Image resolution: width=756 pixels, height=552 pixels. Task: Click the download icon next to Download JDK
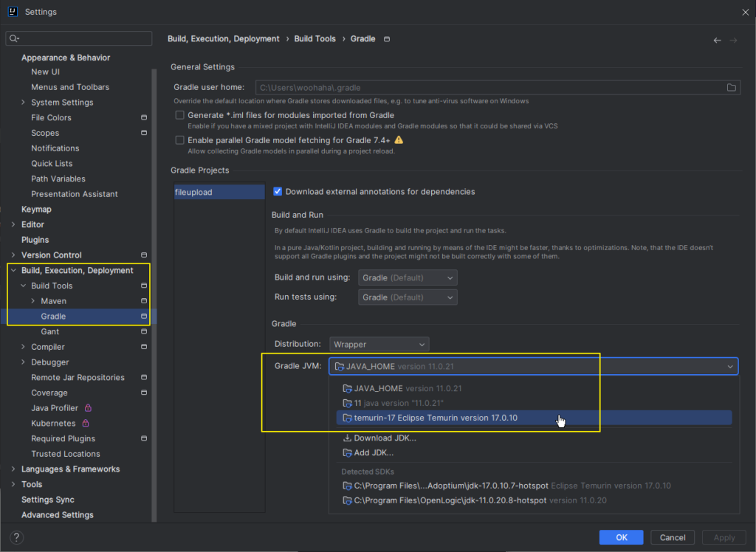click(347, 438)
